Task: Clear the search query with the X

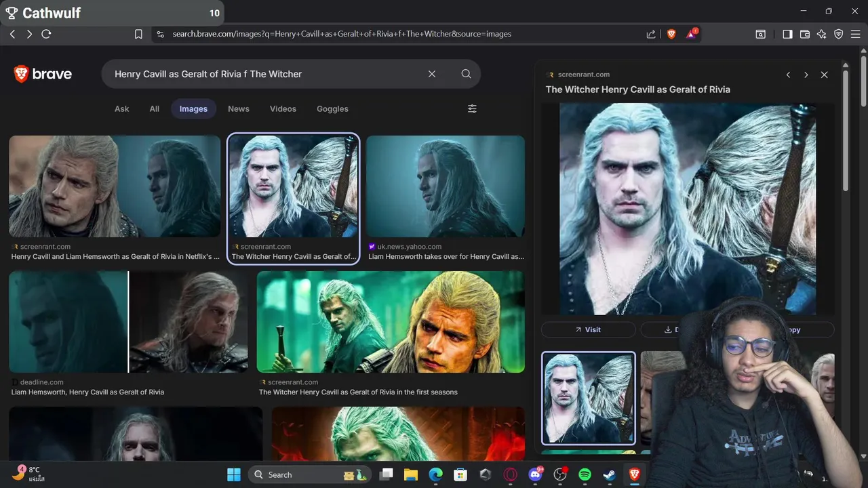Action: (432, 74)
